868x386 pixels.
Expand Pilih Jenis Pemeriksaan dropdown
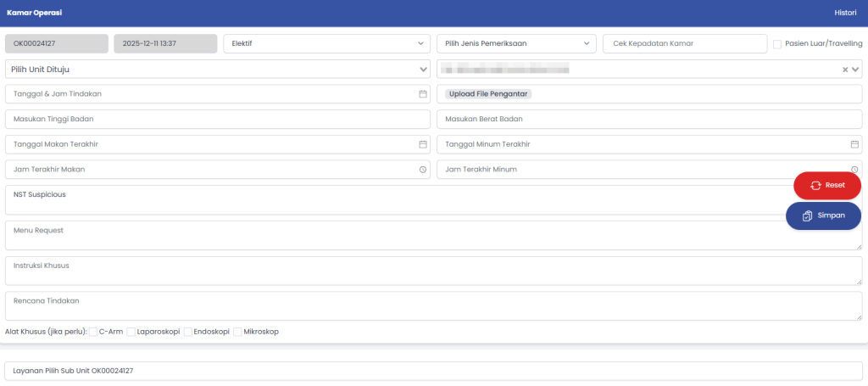(516, 43)
